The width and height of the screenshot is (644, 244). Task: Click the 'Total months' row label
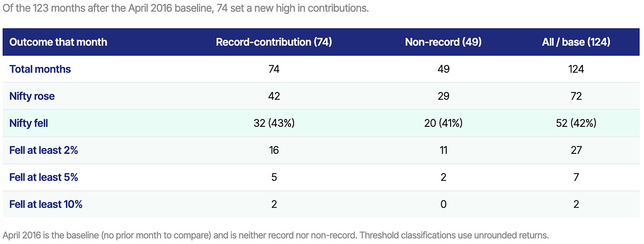pos(40,69)
